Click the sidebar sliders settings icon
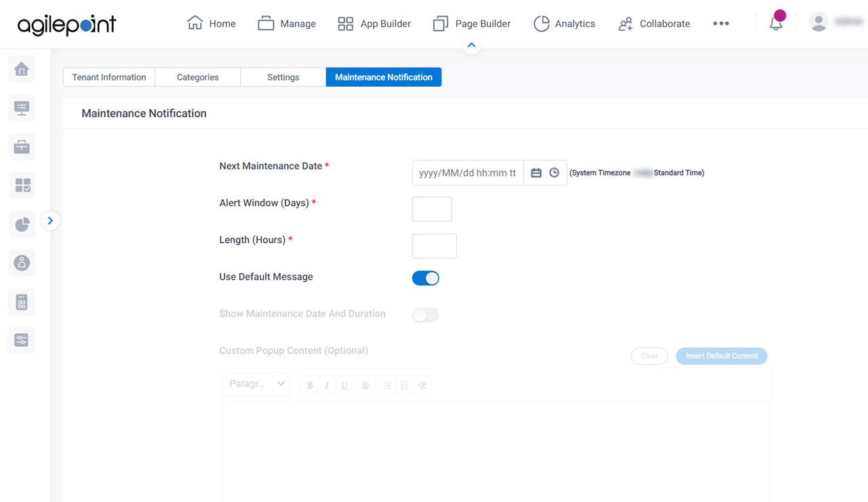The image size is (868, 502). (x=22, y=340)
